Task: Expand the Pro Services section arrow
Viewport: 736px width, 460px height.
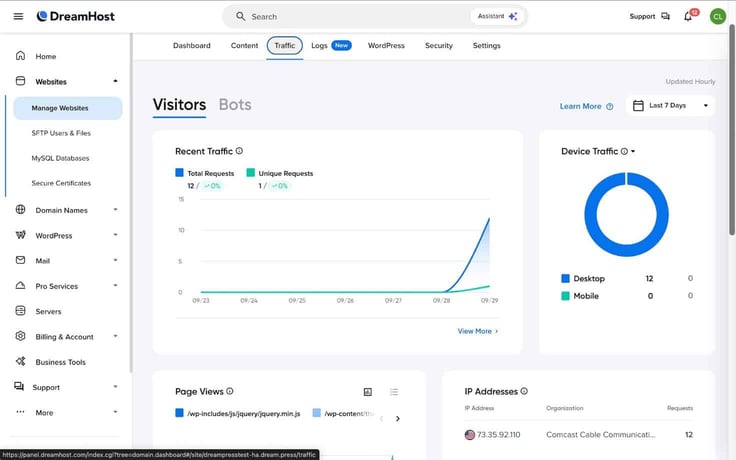Action: pos(115,285)
